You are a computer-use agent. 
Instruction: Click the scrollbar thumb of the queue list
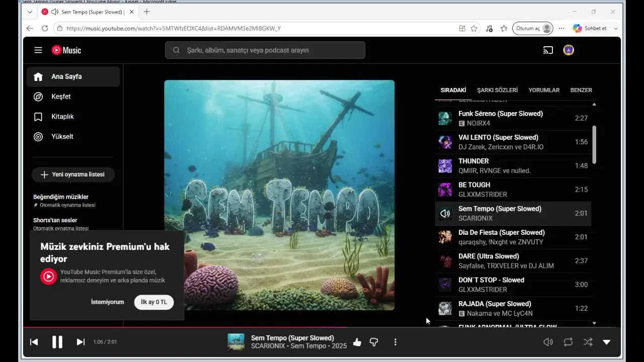coord(594,144)
